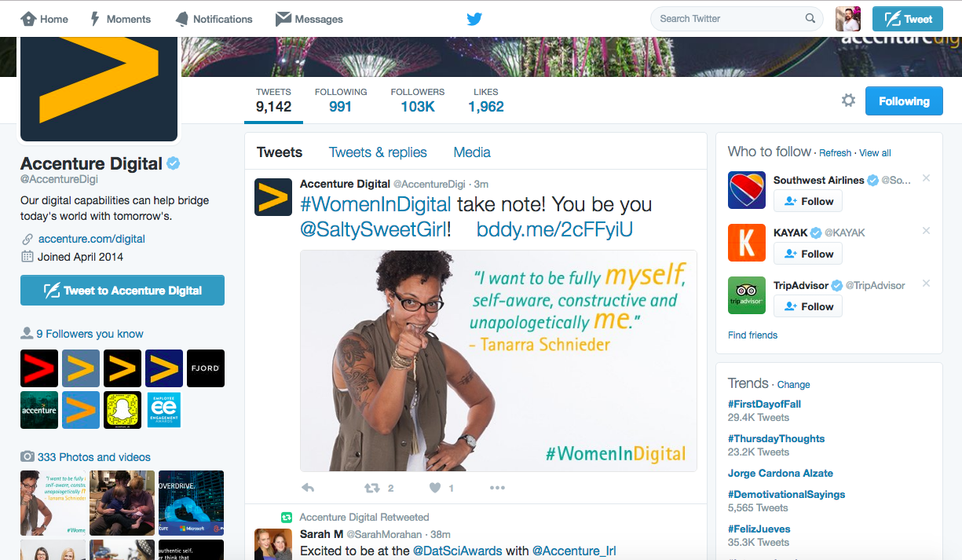
Task: Open the green accenture follower avatar
Action: [x=39, y=410]
